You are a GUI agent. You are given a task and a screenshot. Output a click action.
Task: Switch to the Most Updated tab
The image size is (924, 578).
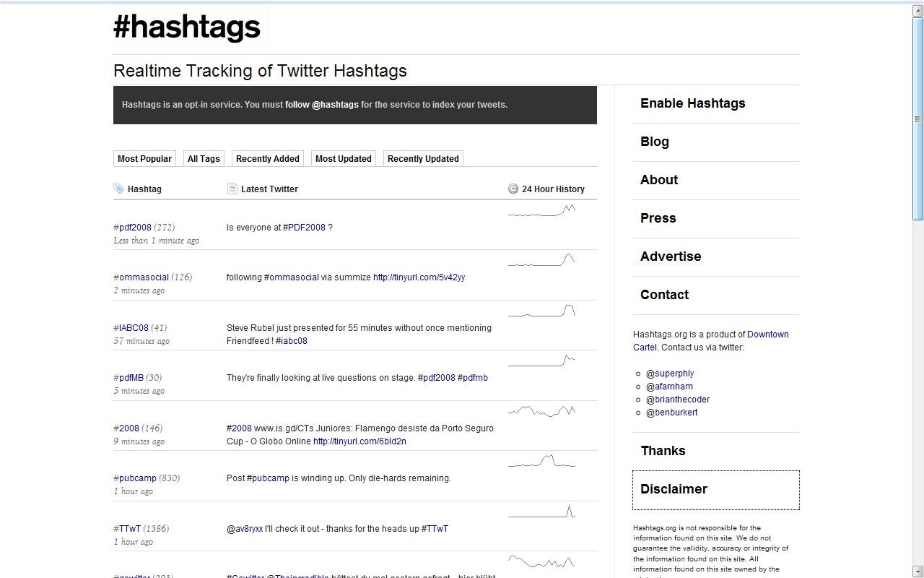pos(343,158)
